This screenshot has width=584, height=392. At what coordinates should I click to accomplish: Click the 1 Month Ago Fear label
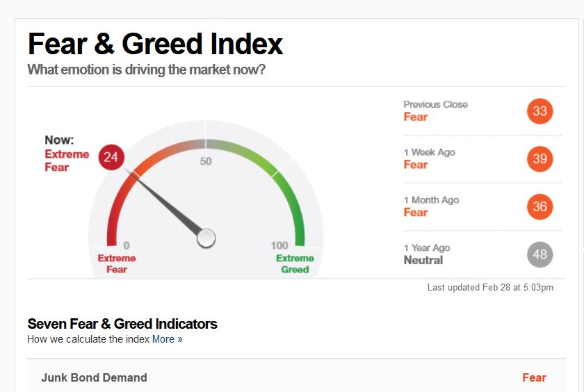pyautogui.click(x=416, y=213)
